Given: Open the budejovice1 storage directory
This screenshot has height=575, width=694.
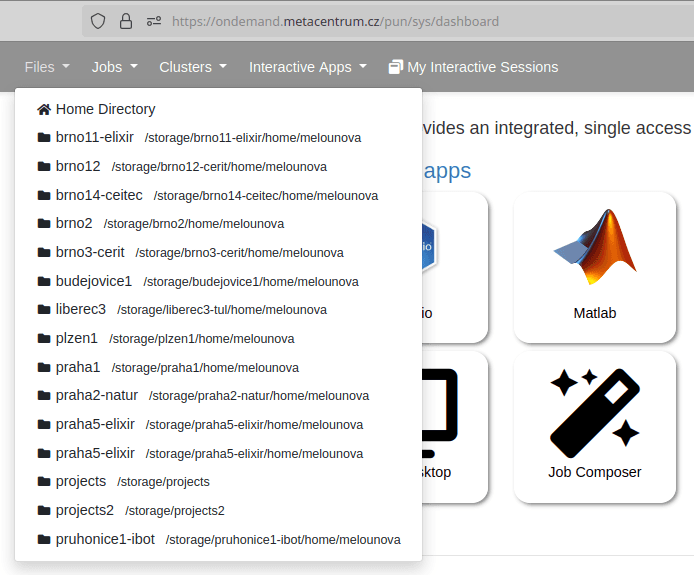Looking at the screenshot, I should tap(93, 281).
